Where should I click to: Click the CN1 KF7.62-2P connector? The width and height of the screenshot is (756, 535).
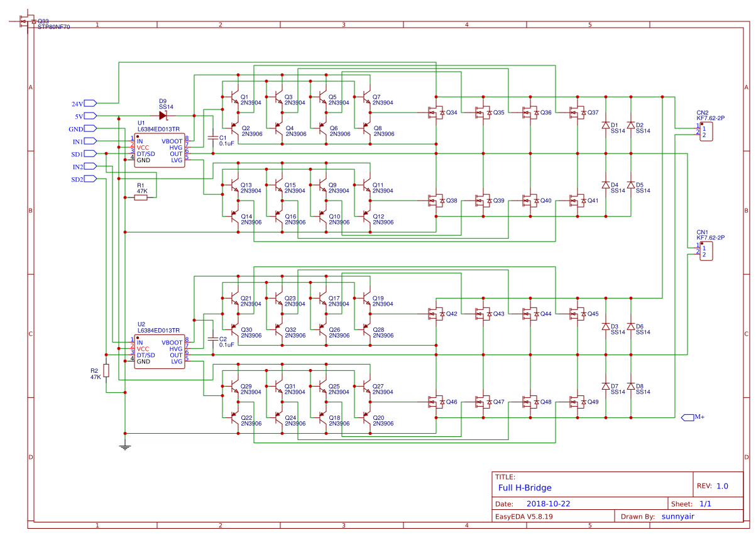point(706,251)
